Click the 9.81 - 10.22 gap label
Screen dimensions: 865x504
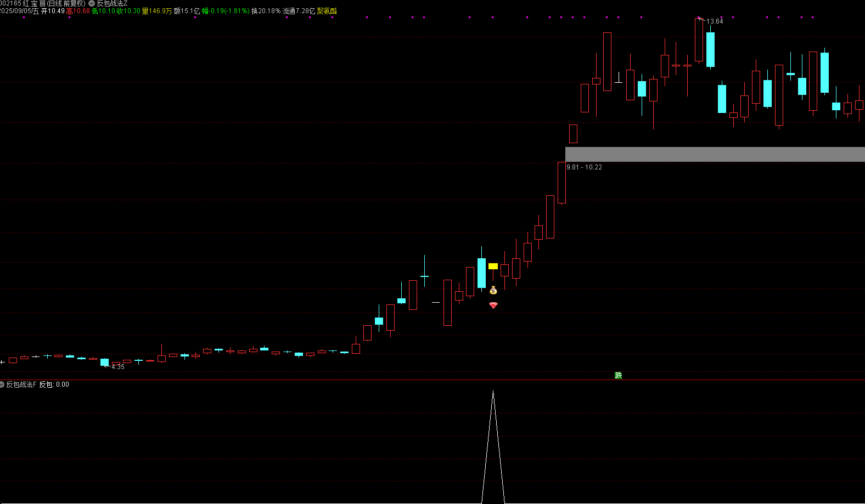coord(584,167)
